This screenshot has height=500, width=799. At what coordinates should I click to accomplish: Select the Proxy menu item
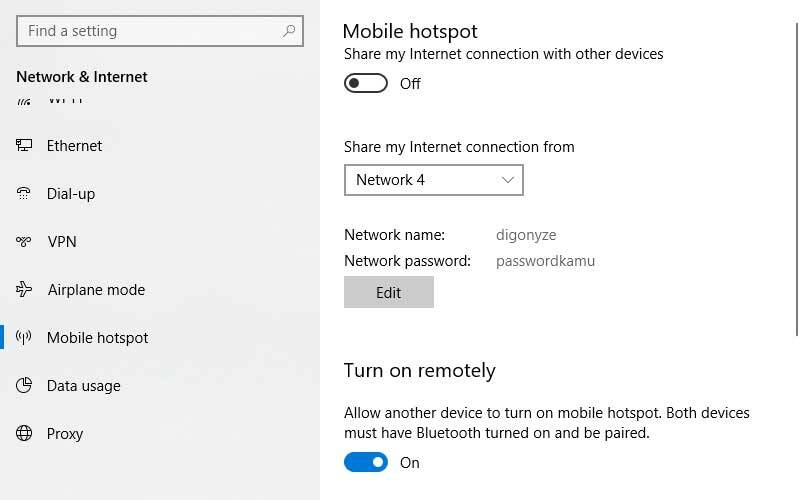pyautogui.click(x=65, y=434)
